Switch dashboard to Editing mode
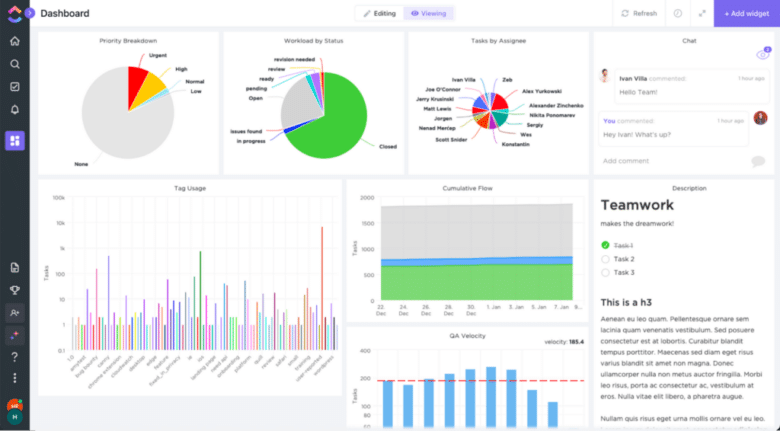This screenshot has height=431, width=780. pos(380,13)
